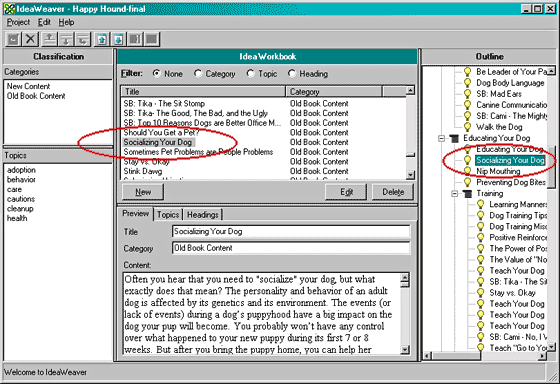
Task: Collapse the Educating Your Dog outline node
Action: coord(441,138)
